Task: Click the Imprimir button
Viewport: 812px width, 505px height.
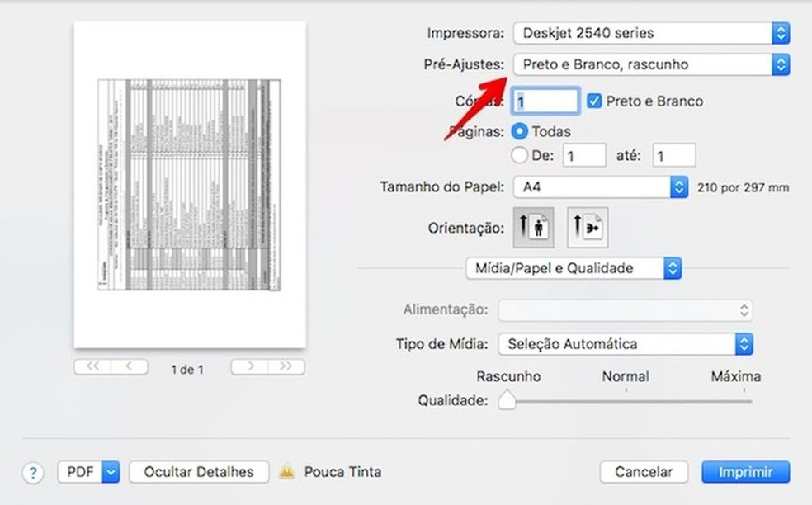Action: [744, 471]
